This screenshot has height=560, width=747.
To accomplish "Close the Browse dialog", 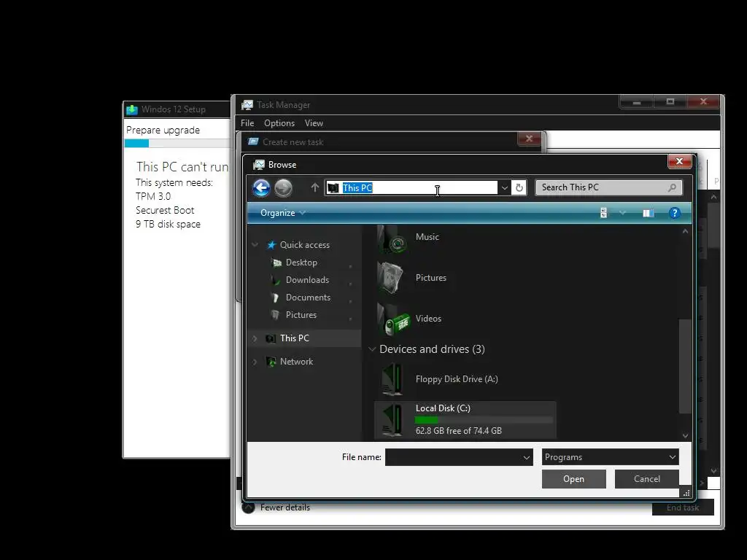I will click(679, 161).
